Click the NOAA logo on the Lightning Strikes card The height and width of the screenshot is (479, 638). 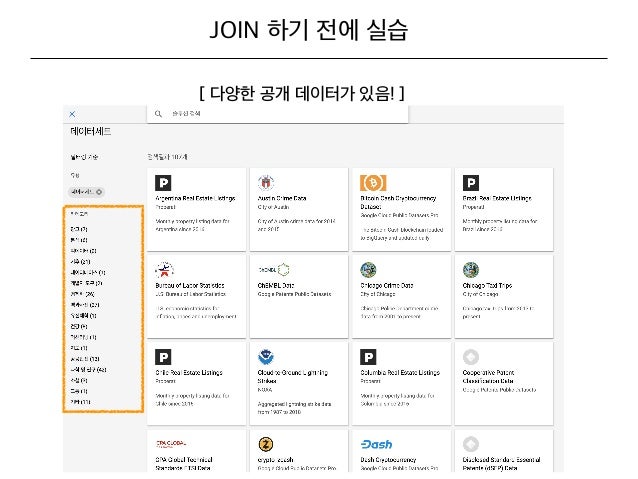pos(266,357)
